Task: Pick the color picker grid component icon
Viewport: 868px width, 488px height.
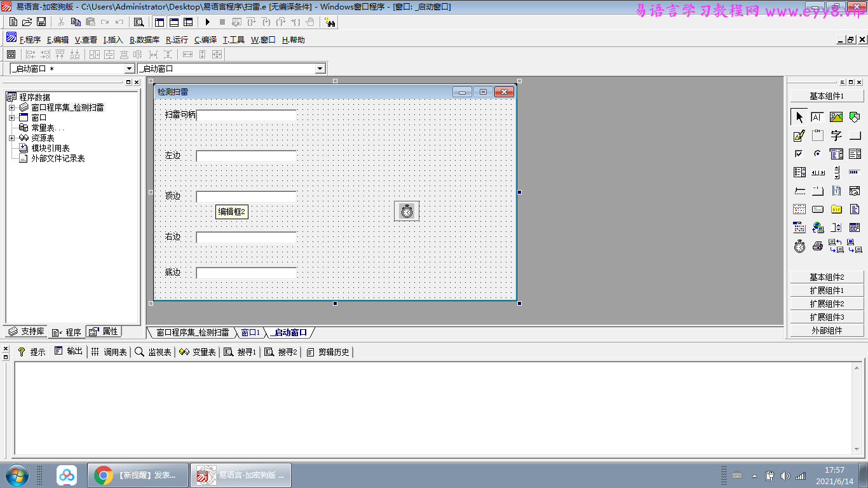Action: pos(799,227)
